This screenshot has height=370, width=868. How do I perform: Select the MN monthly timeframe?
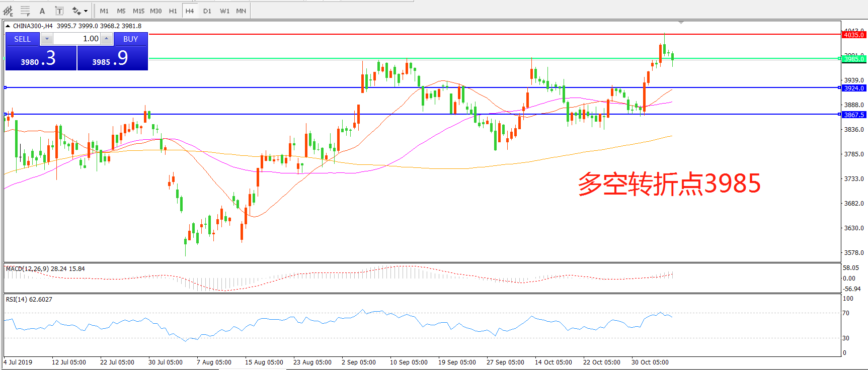click(x=241, y=11)
